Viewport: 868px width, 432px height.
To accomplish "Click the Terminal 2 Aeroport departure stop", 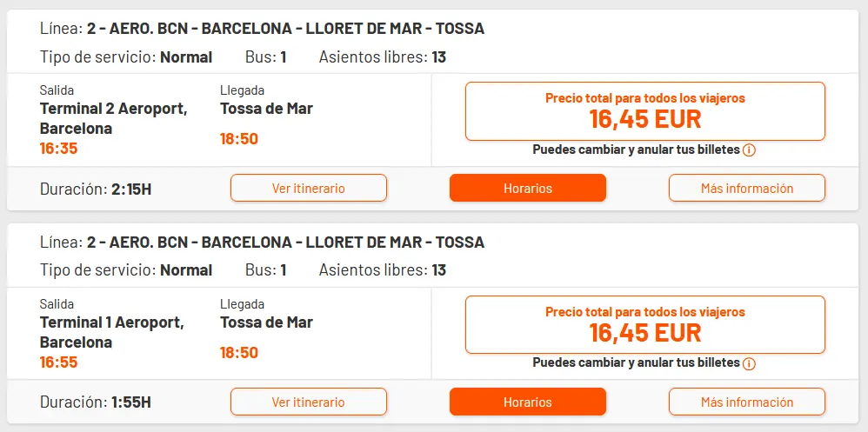I will click(x=113, y=118).
